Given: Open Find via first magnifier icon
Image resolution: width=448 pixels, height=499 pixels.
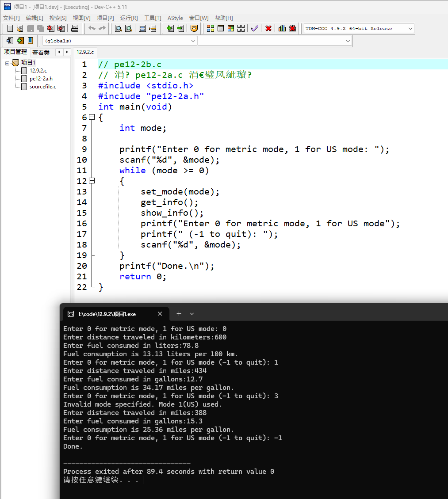Looking at the screenshot, I should 119,29.
